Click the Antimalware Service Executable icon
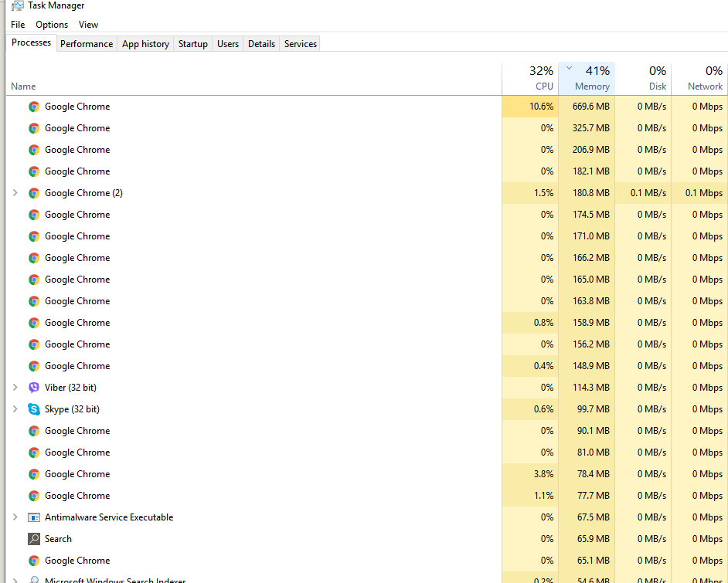 coord(33,517)
